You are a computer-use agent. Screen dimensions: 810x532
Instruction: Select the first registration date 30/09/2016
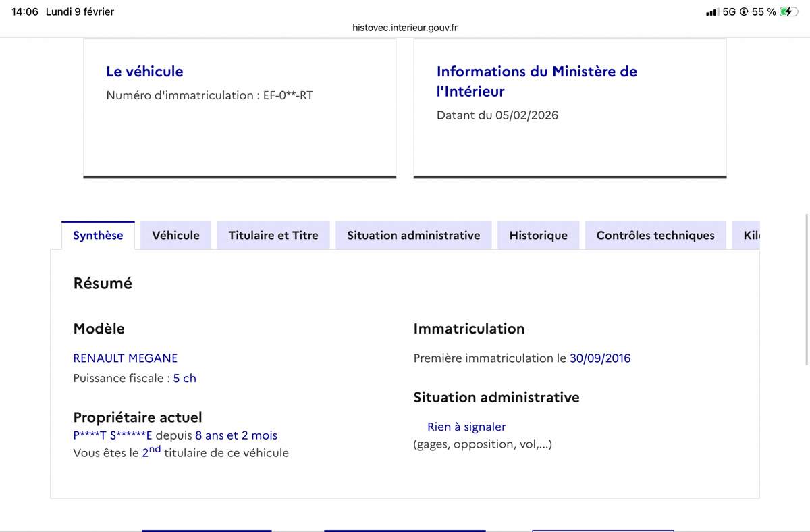(600, 358)
